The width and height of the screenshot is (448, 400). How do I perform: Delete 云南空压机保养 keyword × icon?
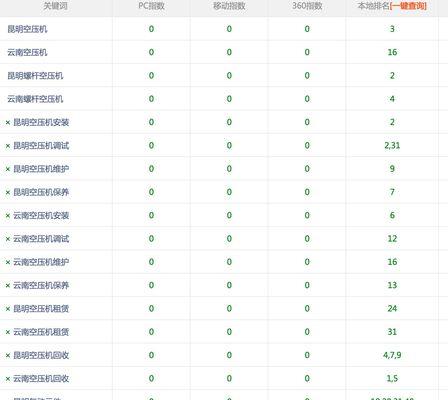pyautogui.click(x=8, y=286)
